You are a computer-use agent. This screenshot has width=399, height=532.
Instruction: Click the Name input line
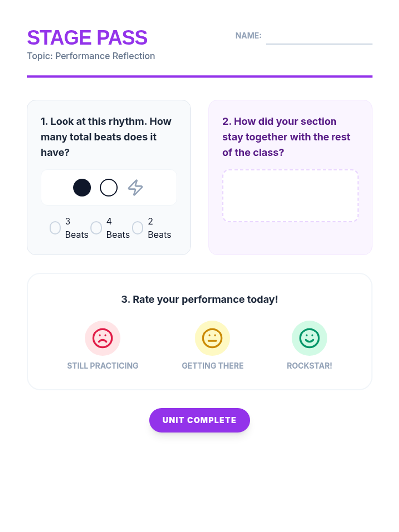tap(319, 37)
